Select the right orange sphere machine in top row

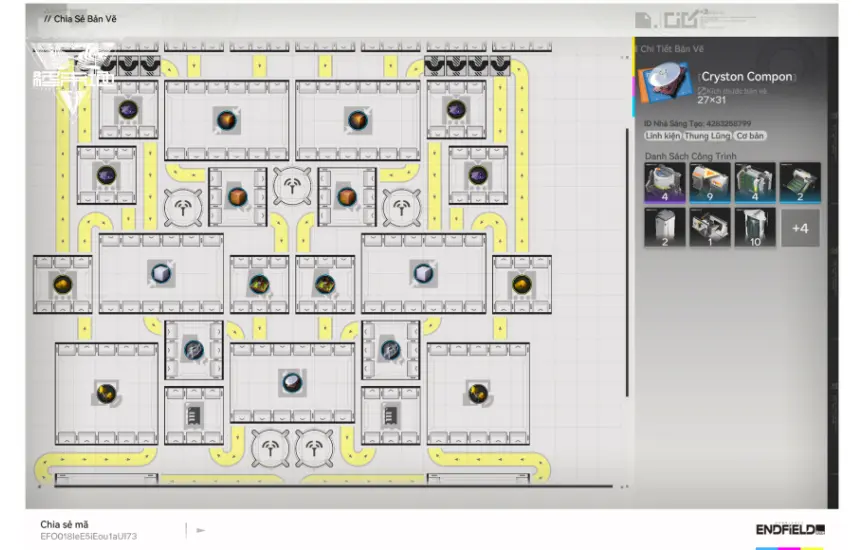pyautogui.click(x=358, y=120)
